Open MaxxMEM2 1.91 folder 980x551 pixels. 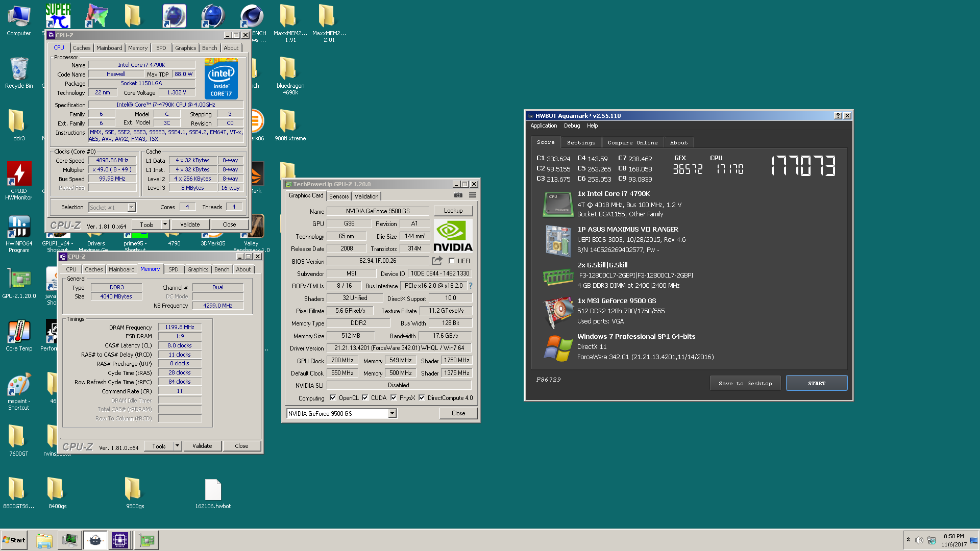click(290, 23)
